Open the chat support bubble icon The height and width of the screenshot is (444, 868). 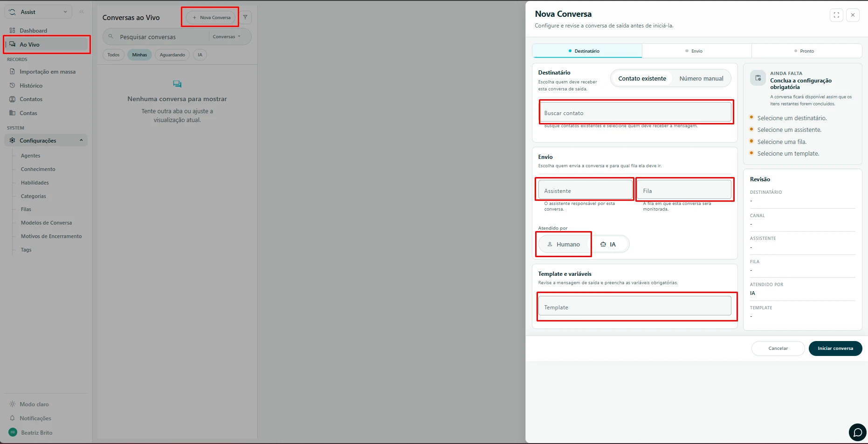tap(858, 432)
